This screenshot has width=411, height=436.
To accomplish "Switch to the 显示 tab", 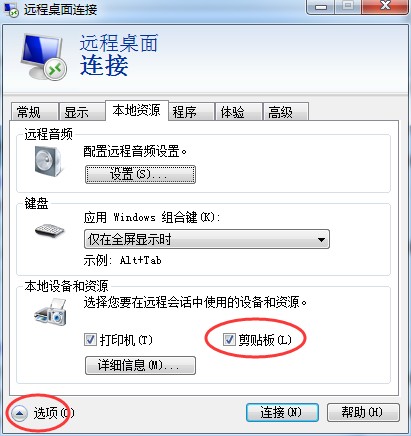I will 82,112.
